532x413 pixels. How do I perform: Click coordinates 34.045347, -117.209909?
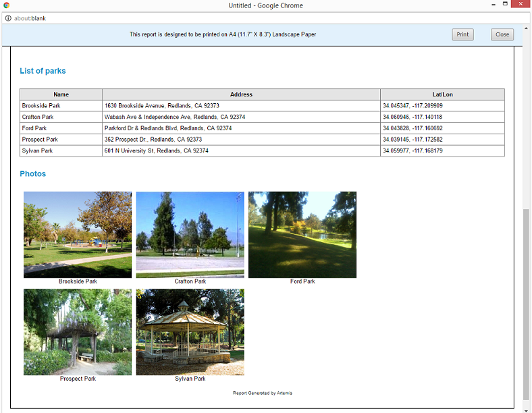[413, 106]
